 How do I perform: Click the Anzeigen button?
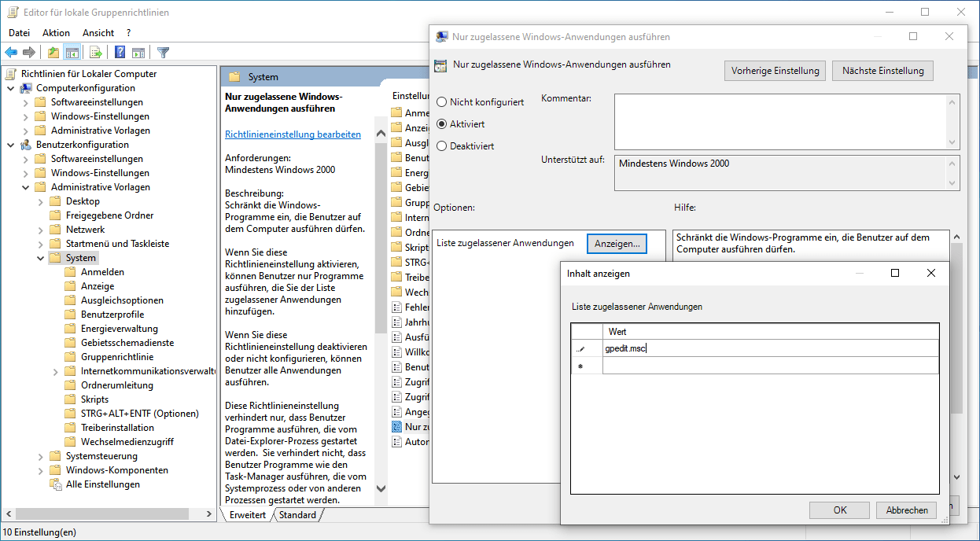click(x=617, y=244)
